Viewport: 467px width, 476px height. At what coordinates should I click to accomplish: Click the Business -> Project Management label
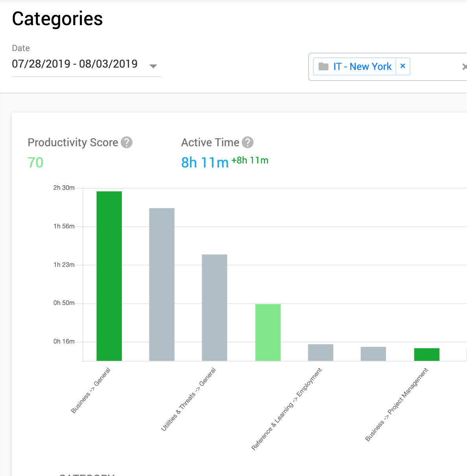tap(397, 404)
